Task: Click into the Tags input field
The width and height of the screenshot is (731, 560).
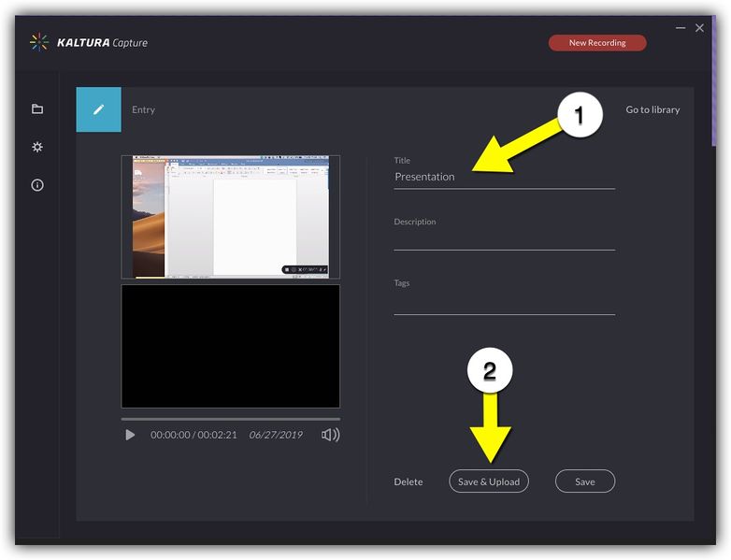Action: 504,301
